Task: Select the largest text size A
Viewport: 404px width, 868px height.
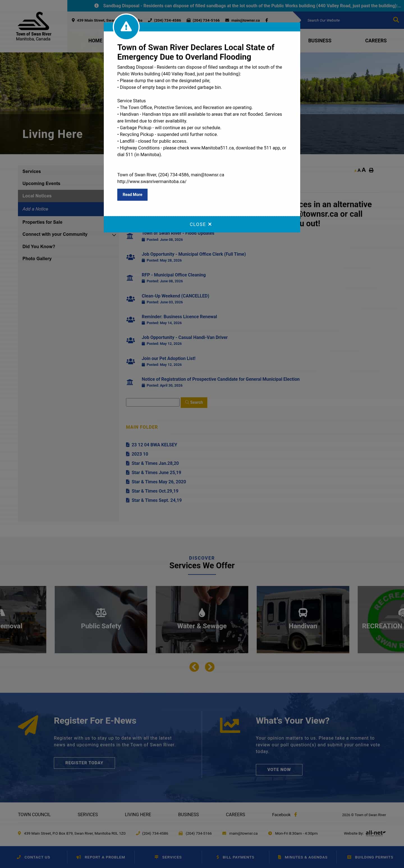Action: coord(364,170)
